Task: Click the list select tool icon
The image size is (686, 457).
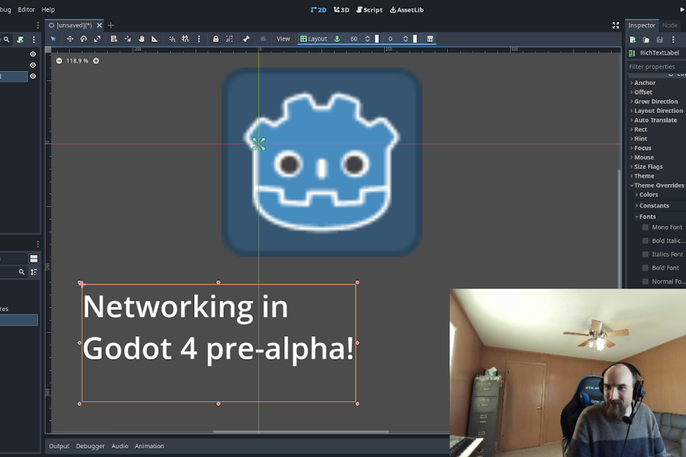Action: (114, 39)
